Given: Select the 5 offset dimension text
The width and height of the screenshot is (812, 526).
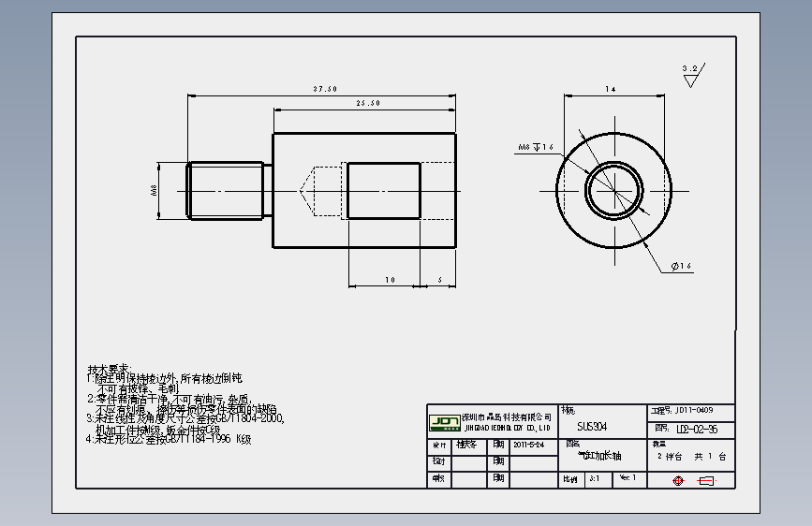Looking at the screenshot, I should [x=439, y=280].
